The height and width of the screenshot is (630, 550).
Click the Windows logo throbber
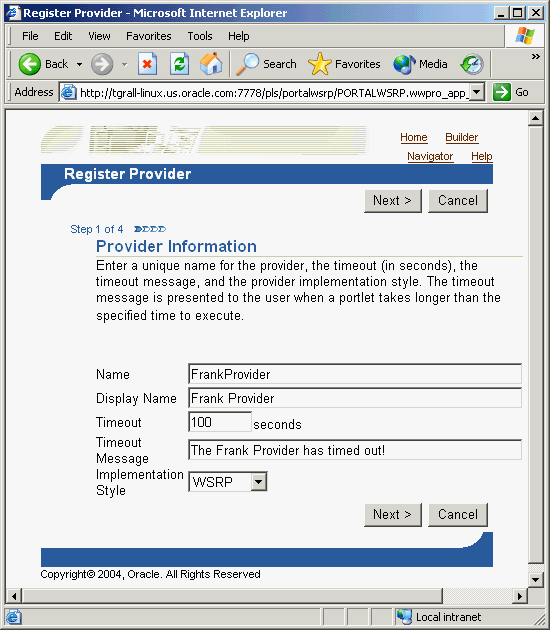click(525, 36)
